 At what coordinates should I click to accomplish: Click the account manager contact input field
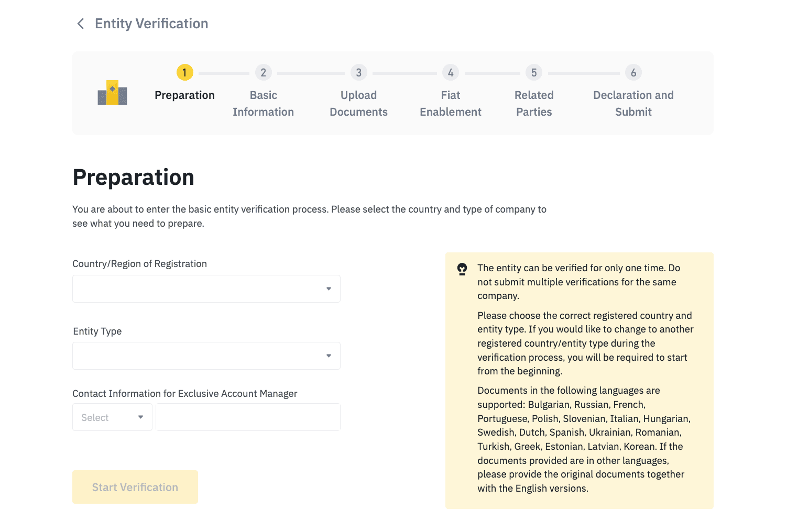(248, 417)
